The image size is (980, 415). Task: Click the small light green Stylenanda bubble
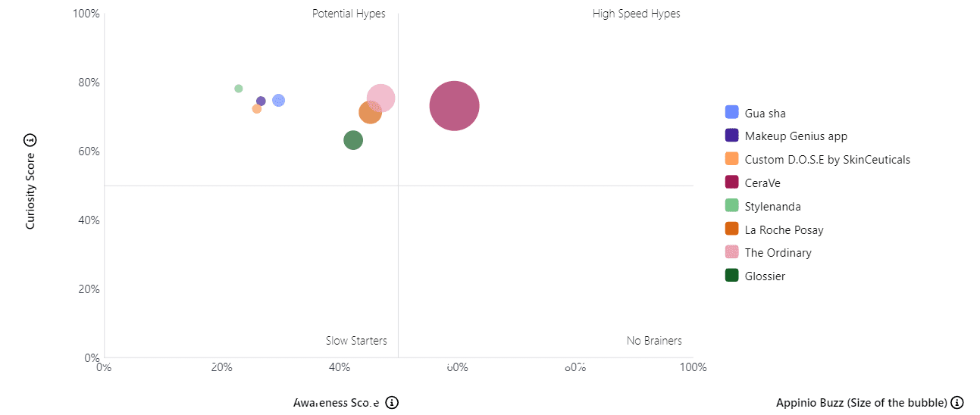pyautogui.click(x=239, y=89)
